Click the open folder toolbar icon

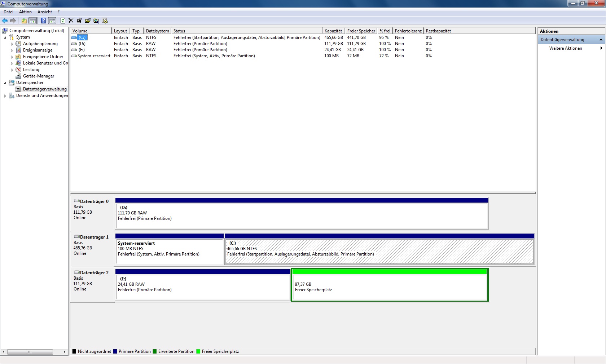[88, 21]
